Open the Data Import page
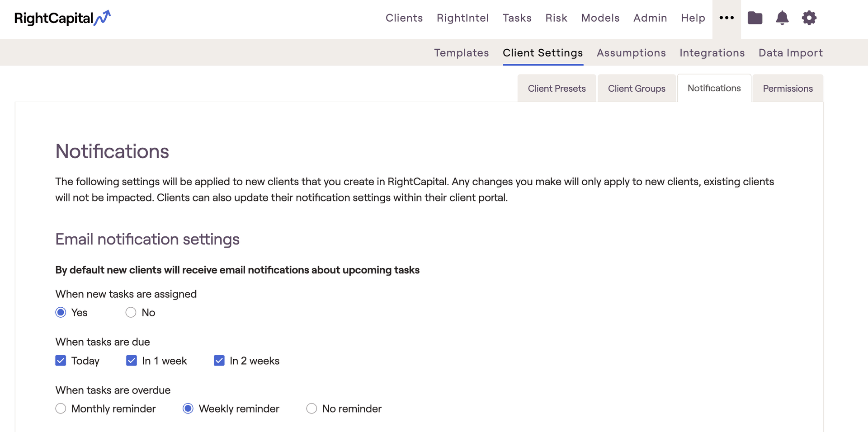 click(790, 53)
